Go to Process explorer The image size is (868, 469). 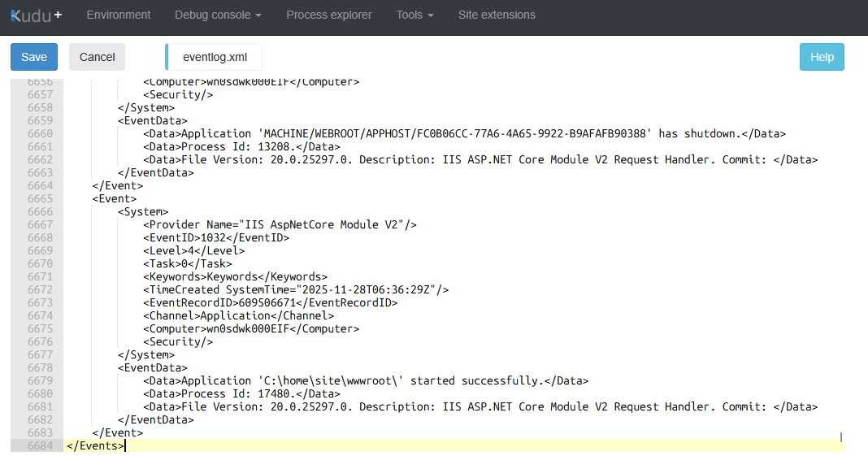pyautogui.click(x=329, y=15)
